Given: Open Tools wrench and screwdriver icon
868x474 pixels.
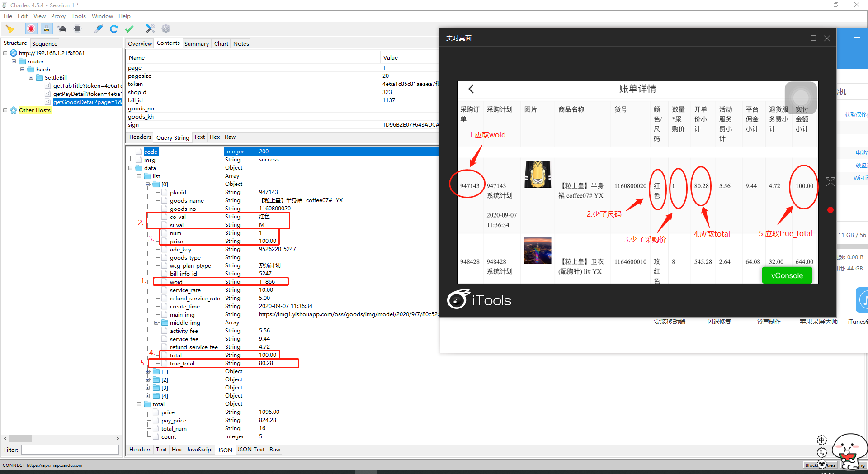Looking at the screenshot, I should click(x=151, y=29).
